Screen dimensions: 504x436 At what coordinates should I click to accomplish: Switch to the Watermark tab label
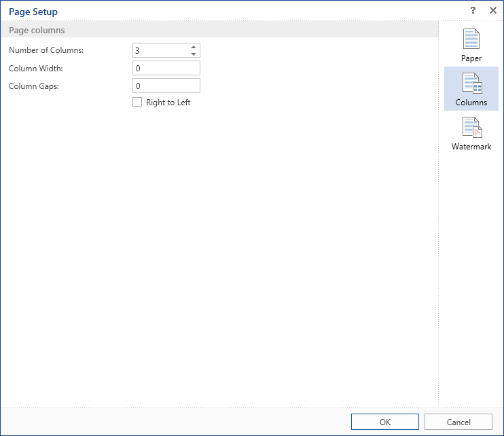pyautogui.click(x=471, y=147)
